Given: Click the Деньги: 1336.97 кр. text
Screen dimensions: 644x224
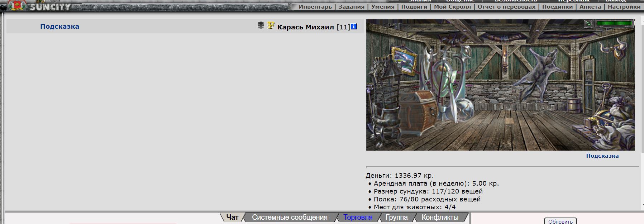Looking at the screenshot, I should tap(400, 176).
